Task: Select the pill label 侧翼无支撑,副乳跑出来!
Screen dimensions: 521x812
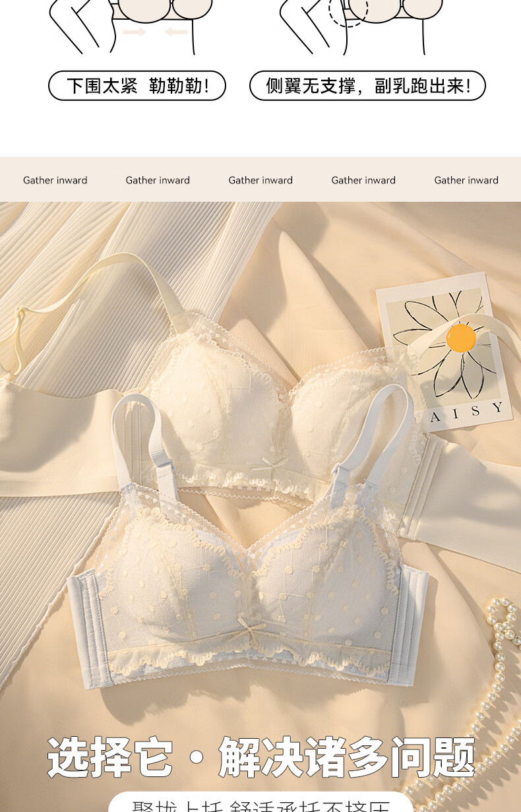Action: pos(367,86)
